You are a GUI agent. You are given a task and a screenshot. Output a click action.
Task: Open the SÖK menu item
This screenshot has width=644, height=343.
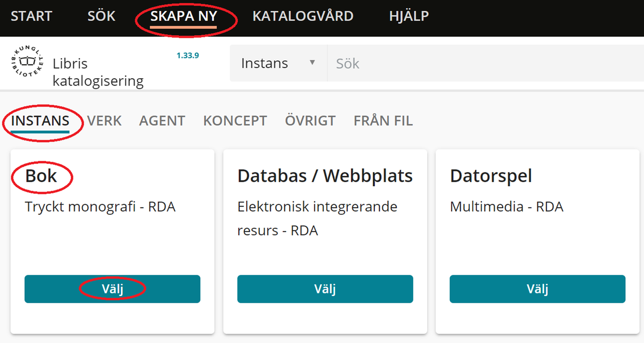click(101, 16)
